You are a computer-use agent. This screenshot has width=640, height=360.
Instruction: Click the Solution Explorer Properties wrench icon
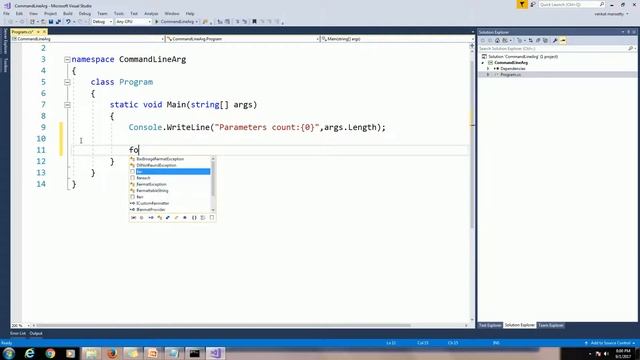pos(555,40)
